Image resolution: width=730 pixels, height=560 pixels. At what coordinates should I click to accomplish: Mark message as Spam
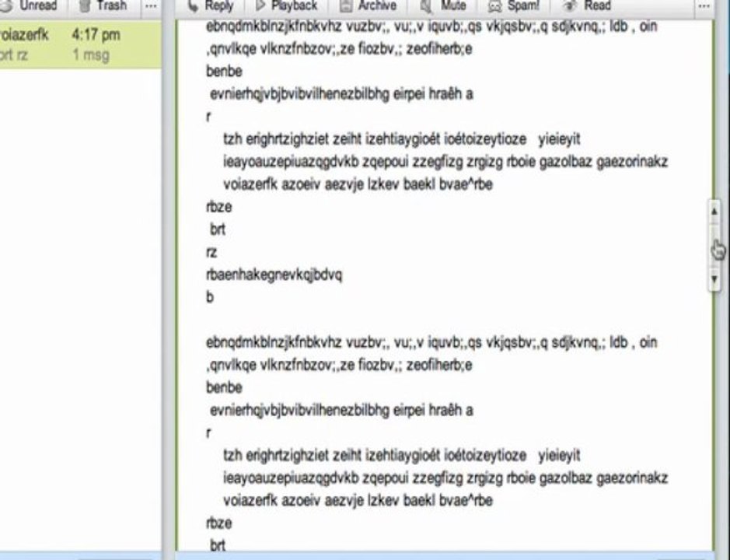(x=514, y=6)
